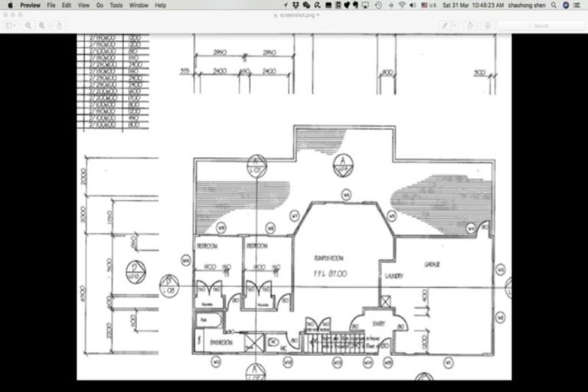Click the zoom in magnifier button
Screen dimensions: 588x392
click(x=42, y=25)
